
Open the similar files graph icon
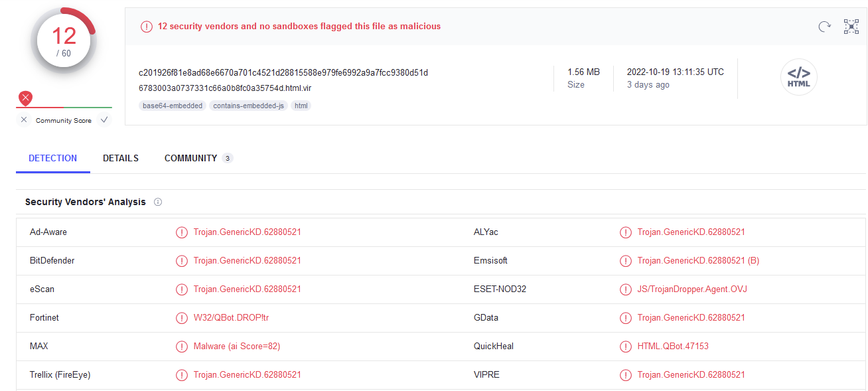pos(851,27)
